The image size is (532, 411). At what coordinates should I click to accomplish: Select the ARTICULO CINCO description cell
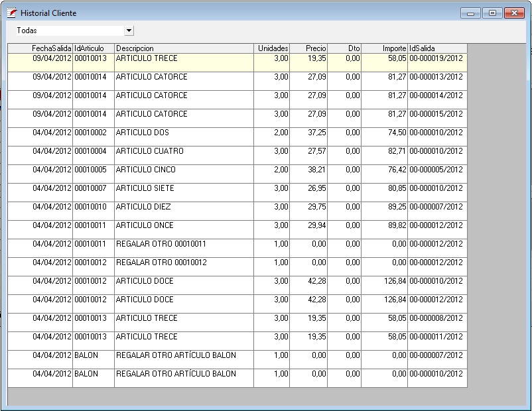click(184, 174)
